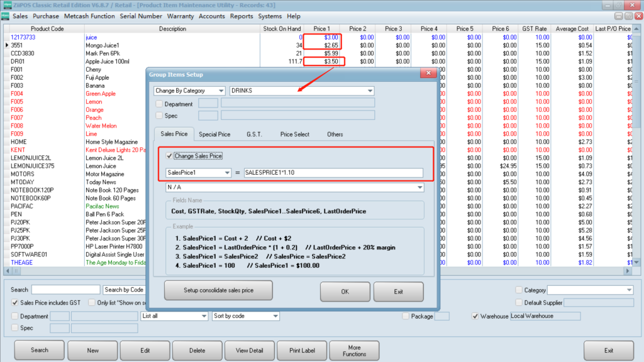
Task: Expand the Sort by code dropdown
Action: [x=275, y=316]
